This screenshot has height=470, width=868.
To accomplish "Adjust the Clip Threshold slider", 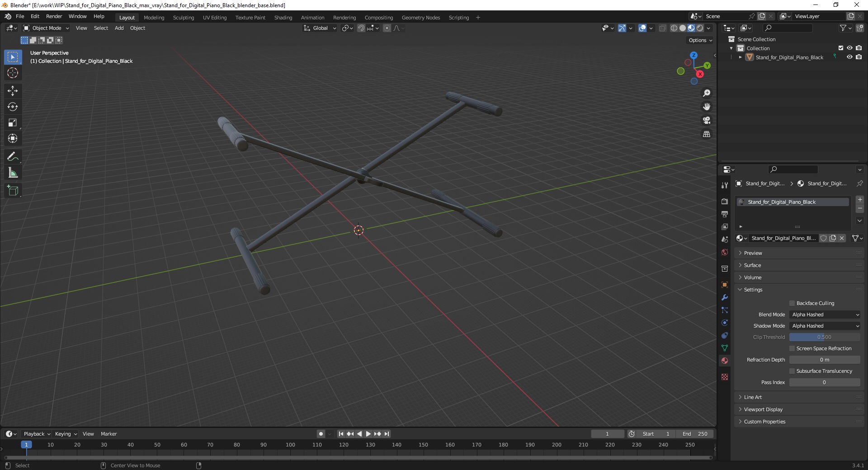I will pos(825,337).
